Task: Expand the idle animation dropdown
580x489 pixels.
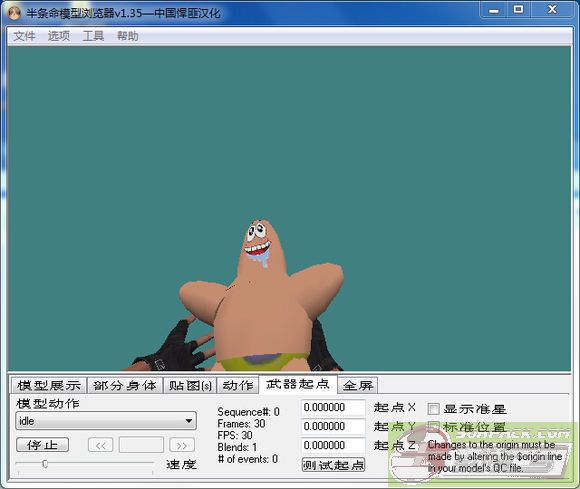Action: [x=106, y=421]
